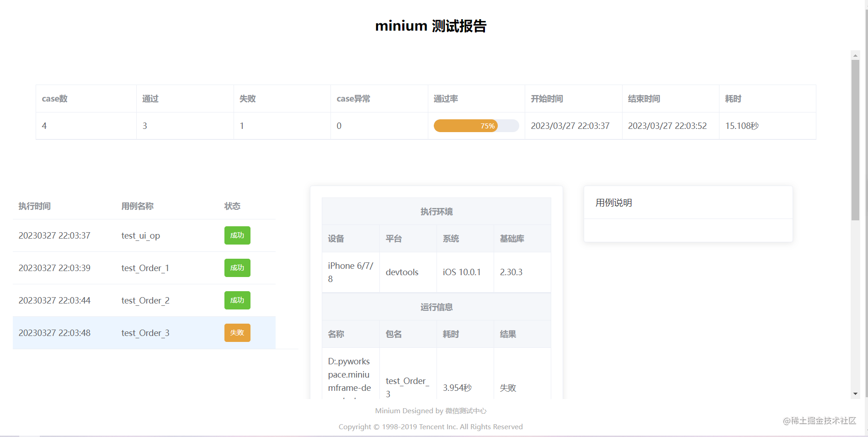The width and height of the screenshot is (868, 437).
Task: Click the Tencent copyright footer line
Action: click(x=431, y=427)
